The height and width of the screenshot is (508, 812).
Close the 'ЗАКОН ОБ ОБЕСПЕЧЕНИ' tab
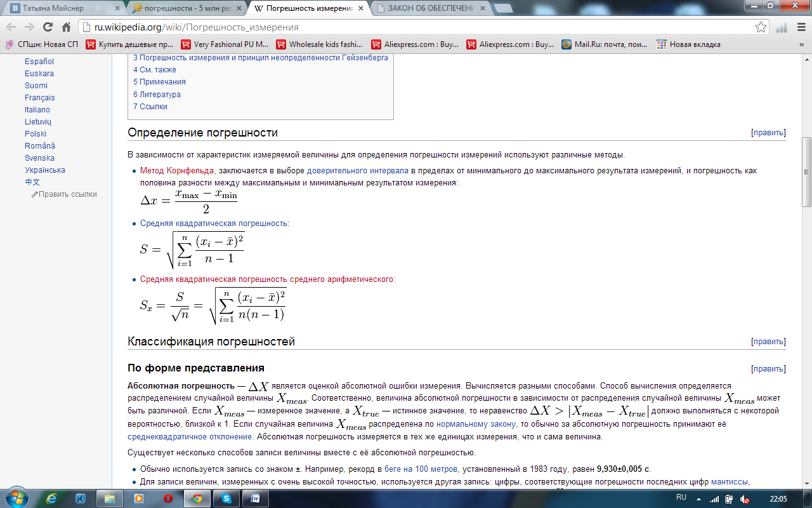484,9
